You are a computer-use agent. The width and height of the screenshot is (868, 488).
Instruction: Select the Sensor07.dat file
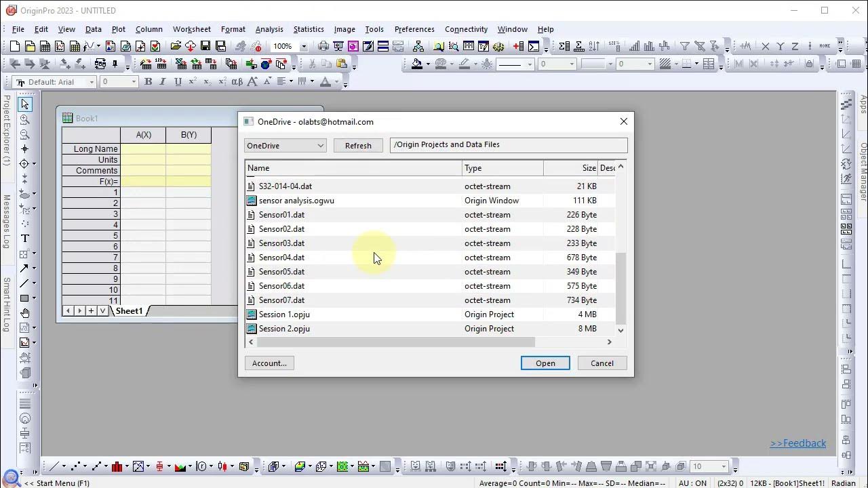(431, 300)
